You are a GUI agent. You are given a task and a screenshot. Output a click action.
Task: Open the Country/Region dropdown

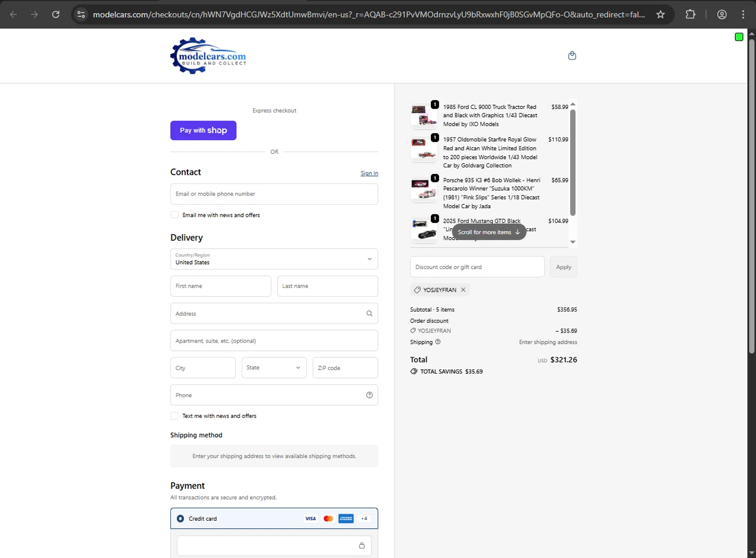coord(274,259)
